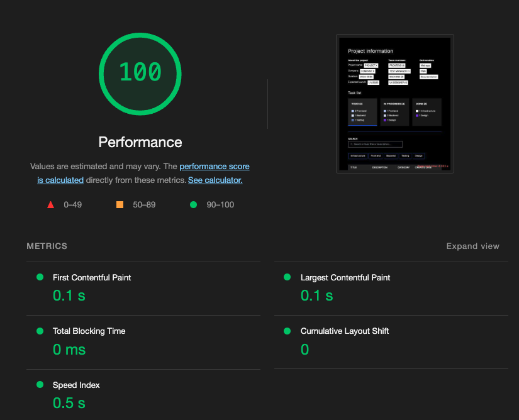Click the 0–49 score range label

pos(73,205)
